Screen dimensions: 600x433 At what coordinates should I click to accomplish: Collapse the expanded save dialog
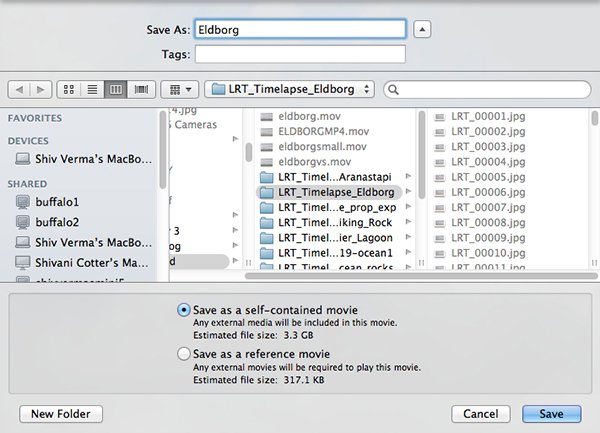[x=422, y=30]
